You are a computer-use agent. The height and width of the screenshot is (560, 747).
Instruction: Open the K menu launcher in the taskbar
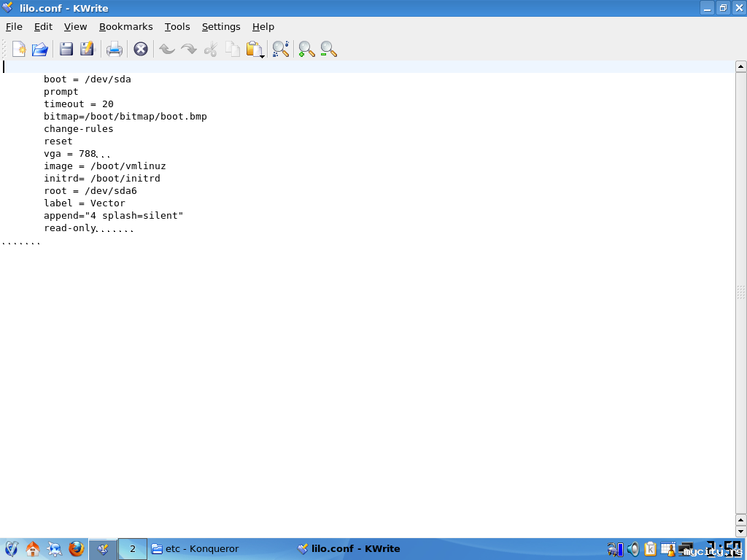click(11, 549)
